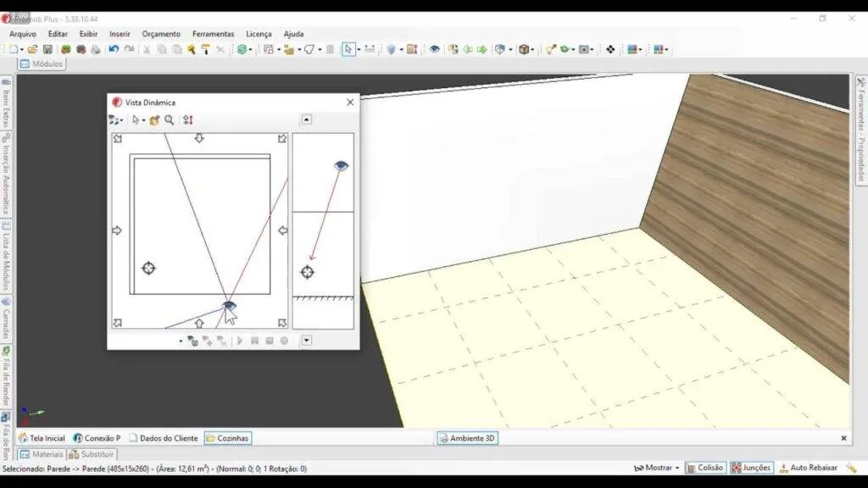The height and width of the screenshot is (488, 868).
Task: Click the height adjustment icon in Vista Dinâmica
Action: [x=188, y=119]
